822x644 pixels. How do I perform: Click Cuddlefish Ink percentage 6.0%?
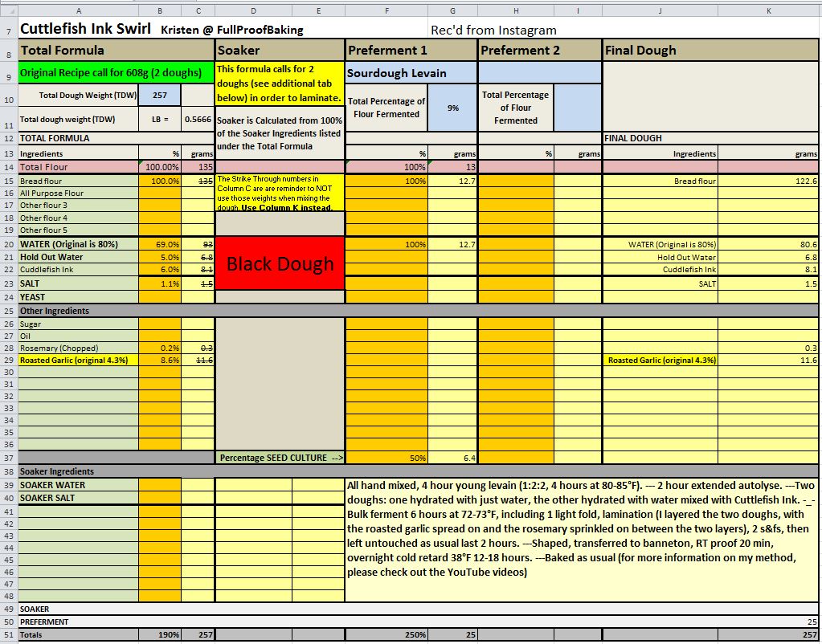(x=160, y=269)
